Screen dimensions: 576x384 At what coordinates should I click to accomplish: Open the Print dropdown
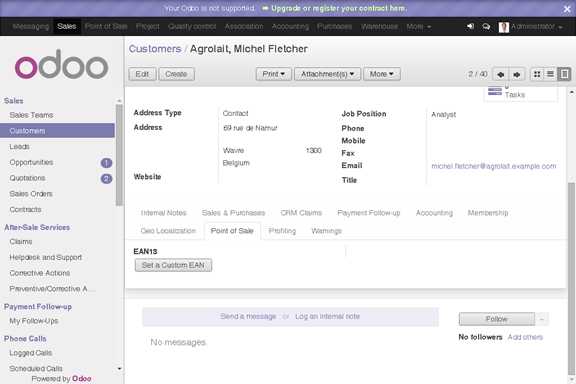coord(274,74)
